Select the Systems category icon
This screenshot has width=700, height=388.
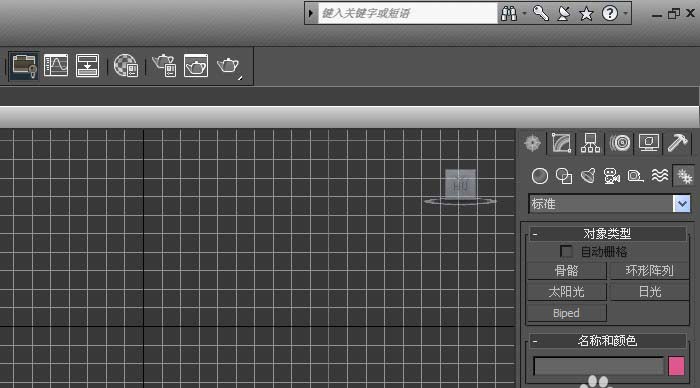(x=684, y=176)
